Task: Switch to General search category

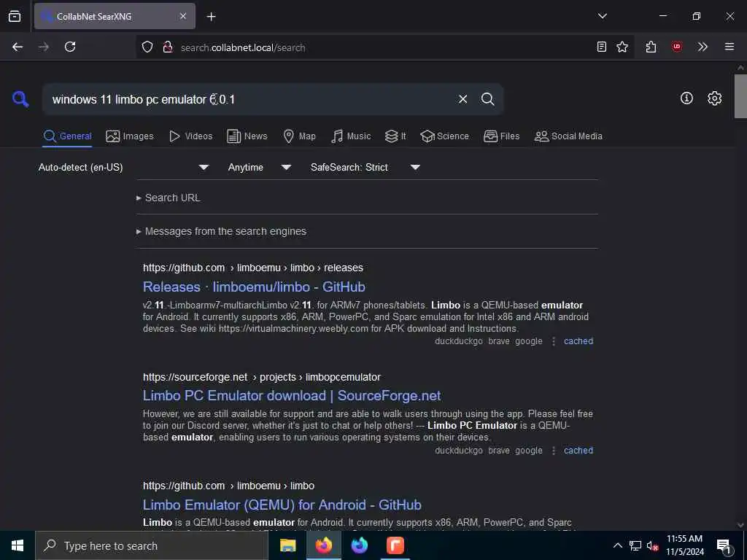Action: 67,136
